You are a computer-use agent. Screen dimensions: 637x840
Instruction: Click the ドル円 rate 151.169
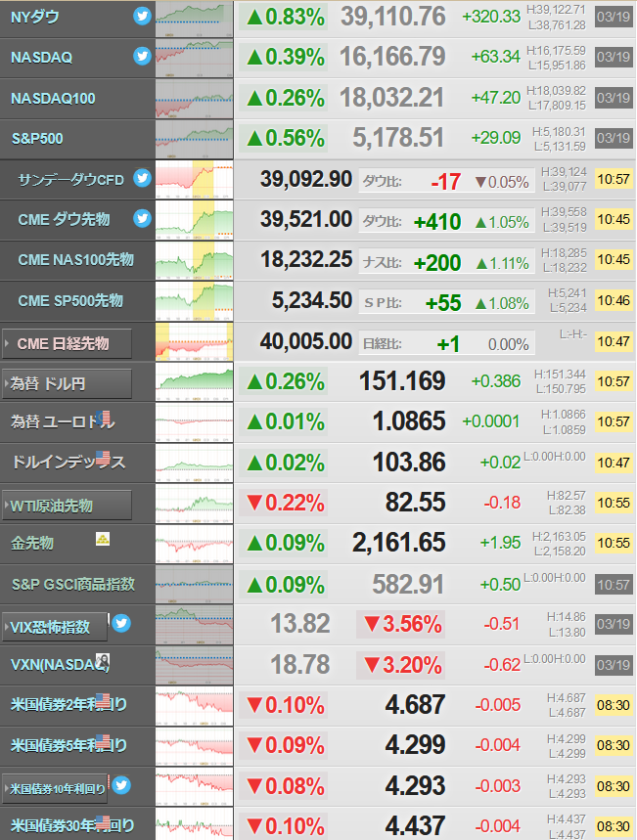point(402,381)
